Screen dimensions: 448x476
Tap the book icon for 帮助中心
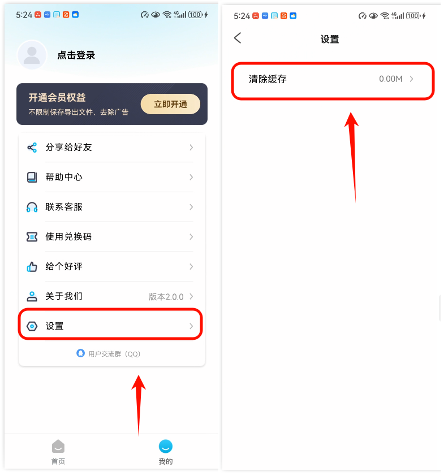click(32, 178)
